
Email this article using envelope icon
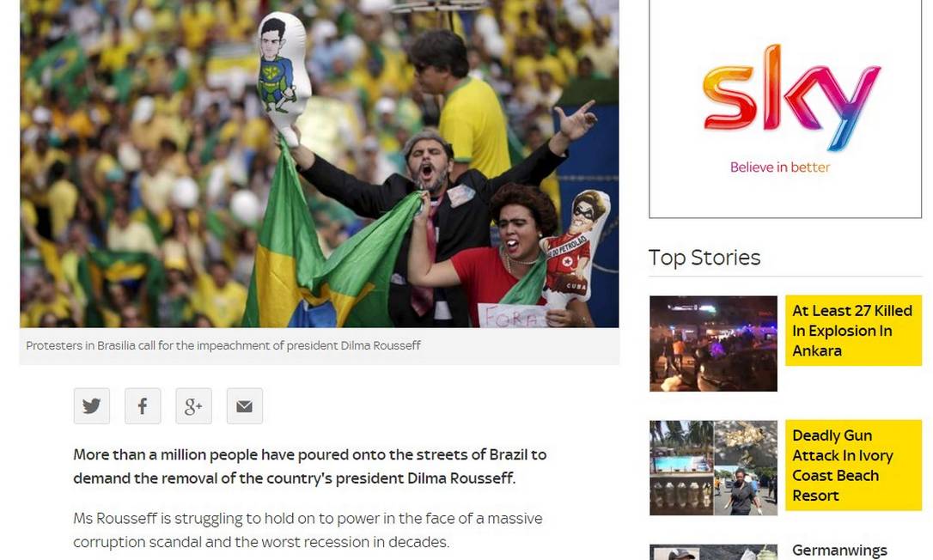coord(245,406)
